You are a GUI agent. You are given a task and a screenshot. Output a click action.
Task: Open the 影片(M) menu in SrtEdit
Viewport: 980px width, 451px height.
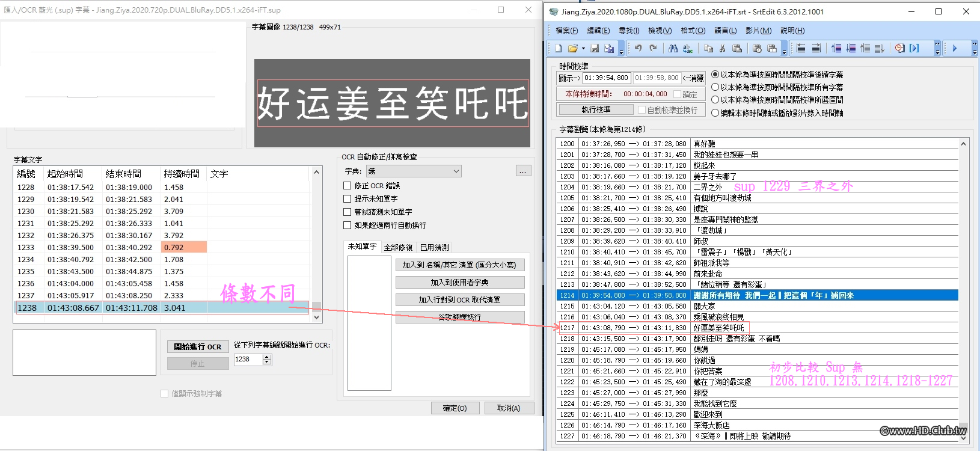click(x=759, y=31)
